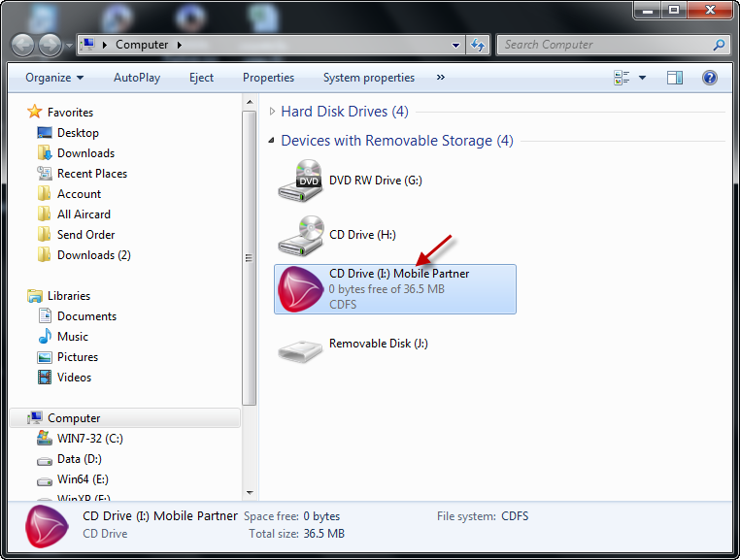Open Recent Places in Favorites
The width and height of the screenshot is (740, 560).
tap(92, 174)
